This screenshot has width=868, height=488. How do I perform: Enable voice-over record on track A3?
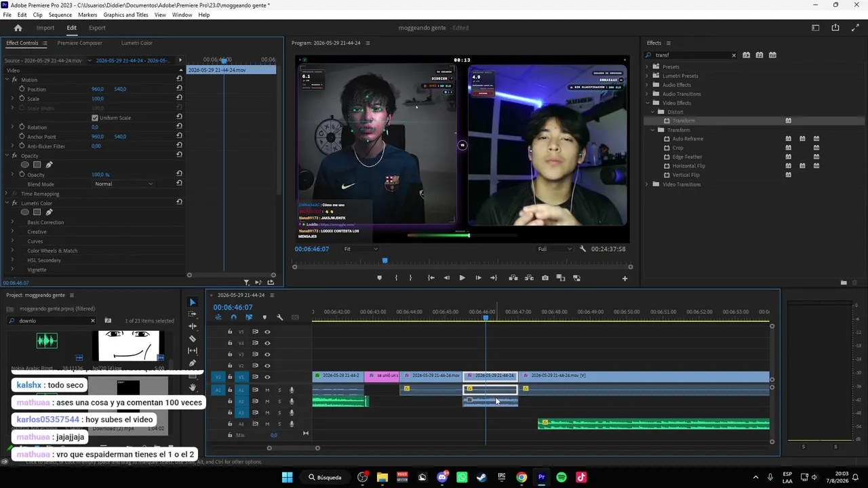click(292, 412)
